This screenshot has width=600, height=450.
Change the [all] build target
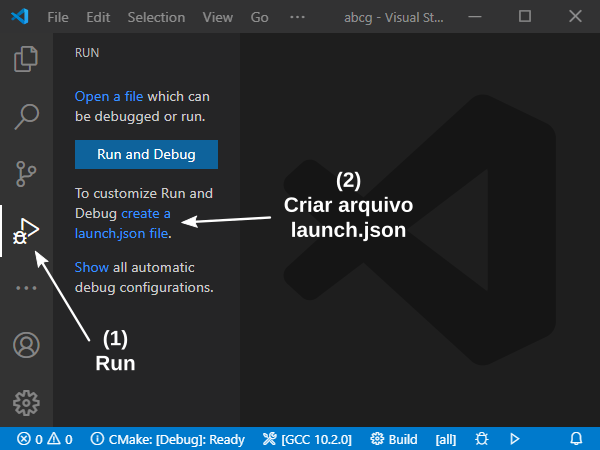[446, 439]
